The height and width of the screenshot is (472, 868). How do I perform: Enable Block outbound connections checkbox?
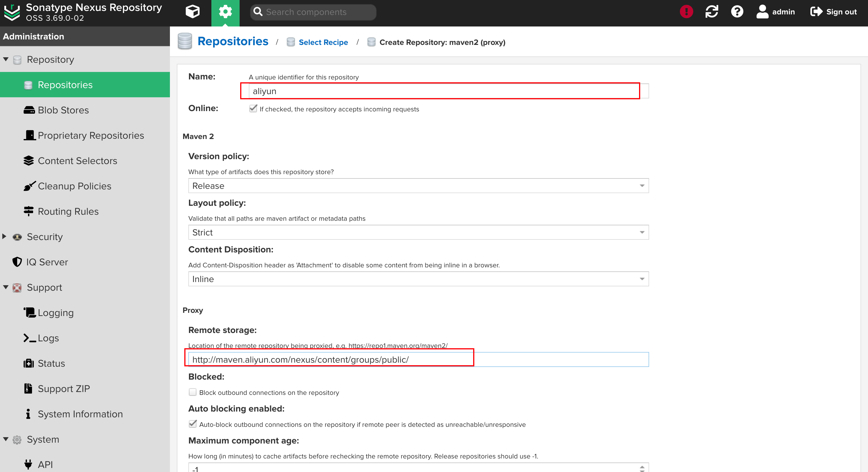click(x=192, y=392)
